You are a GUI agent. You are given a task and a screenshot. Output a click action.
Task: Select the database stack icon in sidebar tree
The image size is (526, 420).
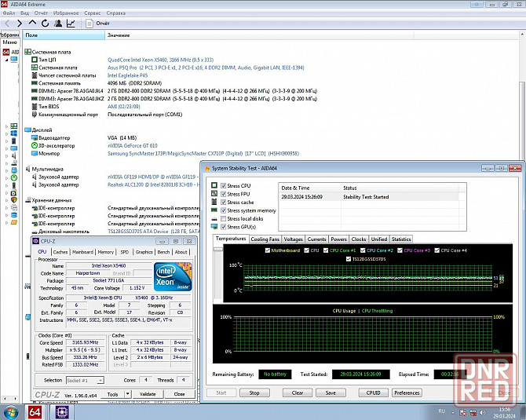tap(14, 215)
